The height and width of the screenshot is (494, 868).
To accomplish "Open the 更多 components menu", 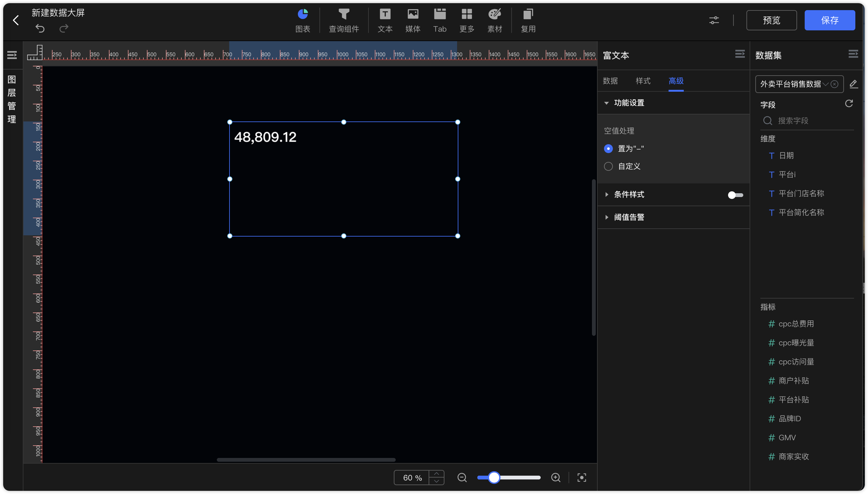I will 467,21.
